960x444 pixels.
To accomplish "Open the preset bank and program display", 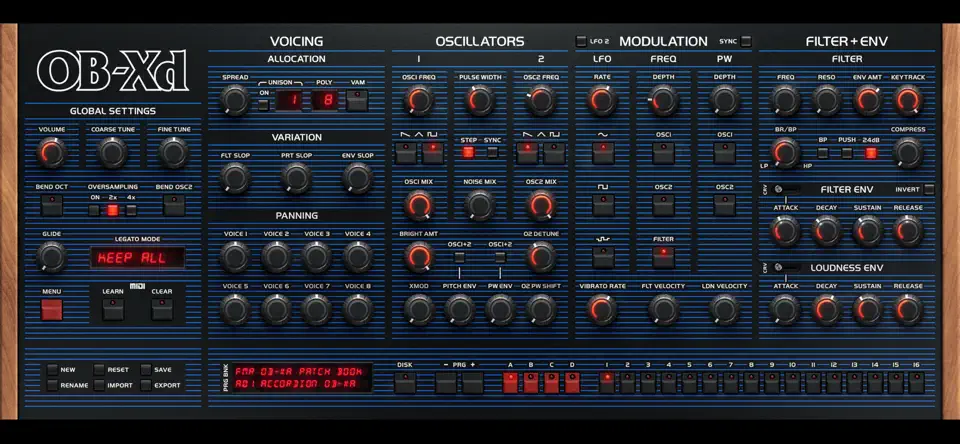I will click(x=301, y=378).
